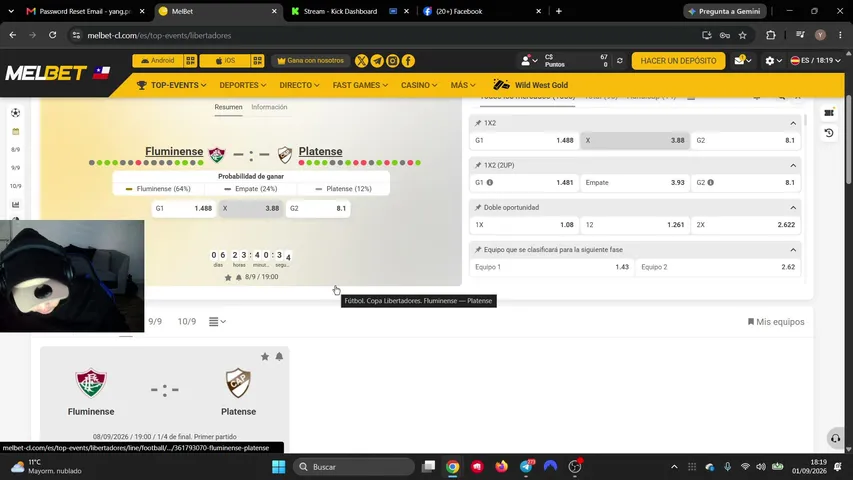Toggle the star next to 8/9 / 19:00
This screenshot has height=480, width=853.
click(x=228, y=278)
